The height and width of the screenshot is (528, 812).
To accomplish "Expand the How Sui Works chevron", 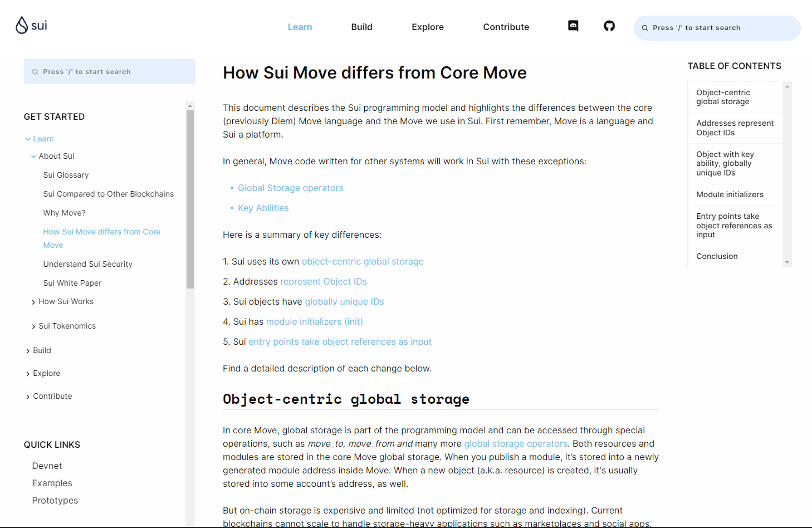I will pos(33,302).
